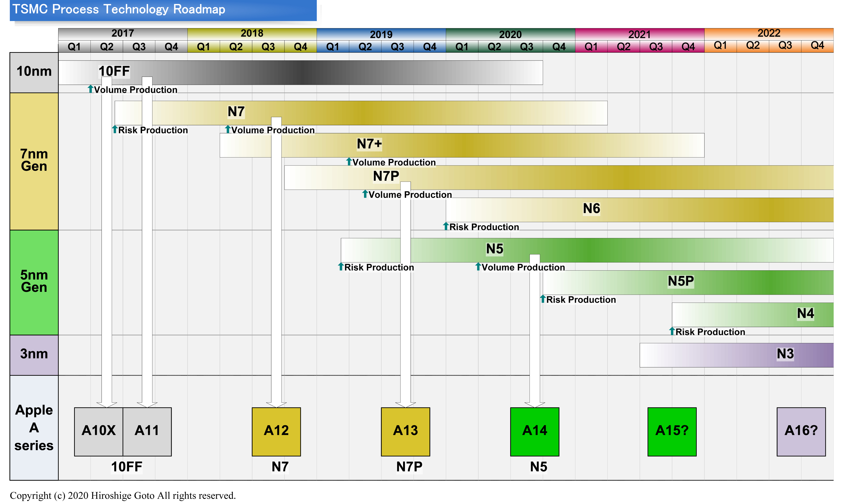Viewport: 862px width, 504px height.
Task: Click the 2021 Q3 quarter cell
Action: pos(656,47)
